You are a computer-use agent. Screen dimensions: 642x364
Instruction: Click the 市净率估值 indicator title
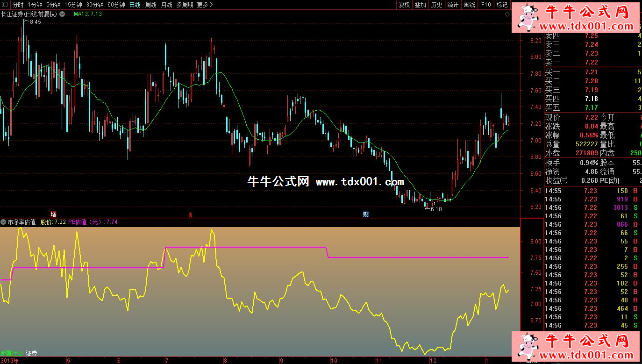(x=22, y=222)
